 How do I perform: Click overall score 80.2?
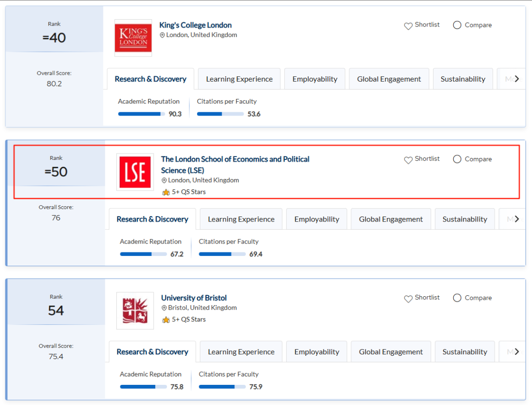pyautogui.click(x=54, y=84)
